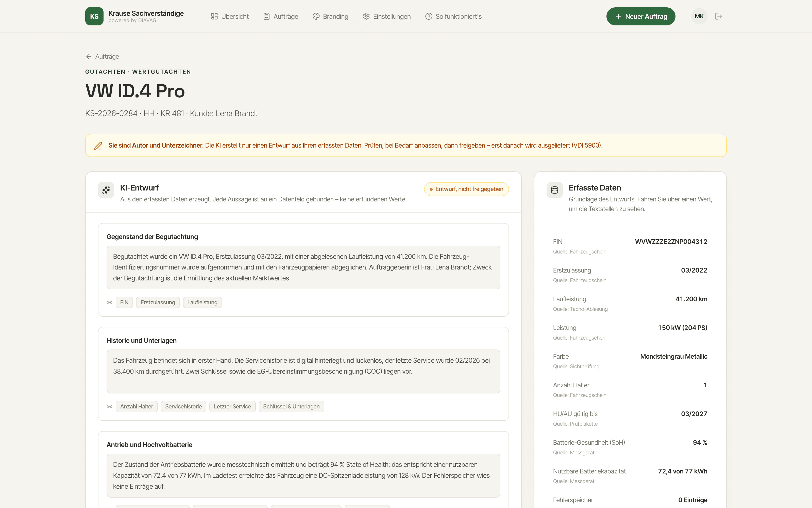Click the KI-Entwurf sparkle icon
The width and height of the screenshot is (812, 508).
point(106,190)
